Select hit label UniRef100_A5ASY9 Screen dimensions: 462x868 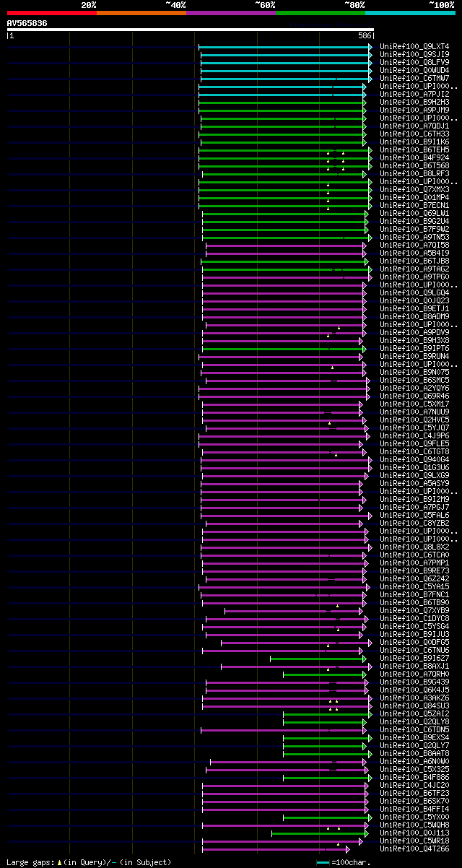pos(414,483)
